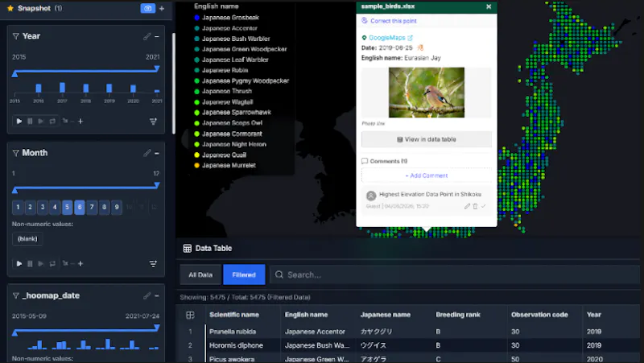
Task: Edit the Year filter with pencil icon
Action: (147, 36)
